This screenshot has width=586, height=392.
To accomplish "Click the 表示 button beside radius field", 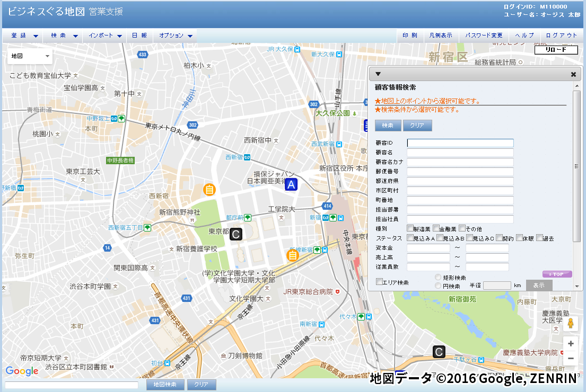I will tap(539, 286).
